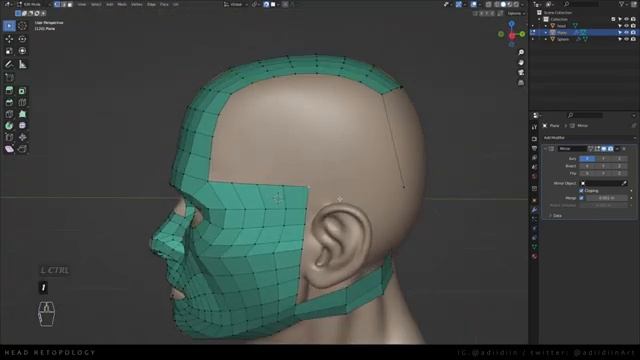Select the Smooth vertices tool
Image resolution: width=640 pixels, height=360 pixels.
pos(22,126)
